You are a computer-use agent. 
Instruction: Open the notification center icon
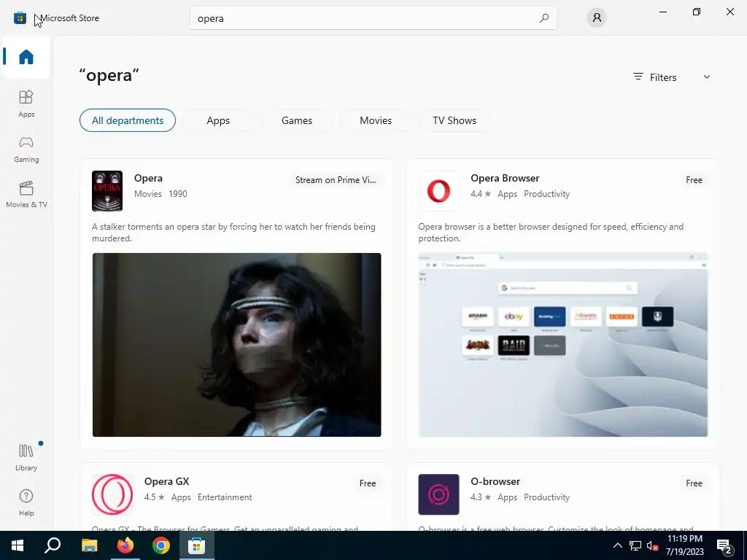tap(724, 546)
